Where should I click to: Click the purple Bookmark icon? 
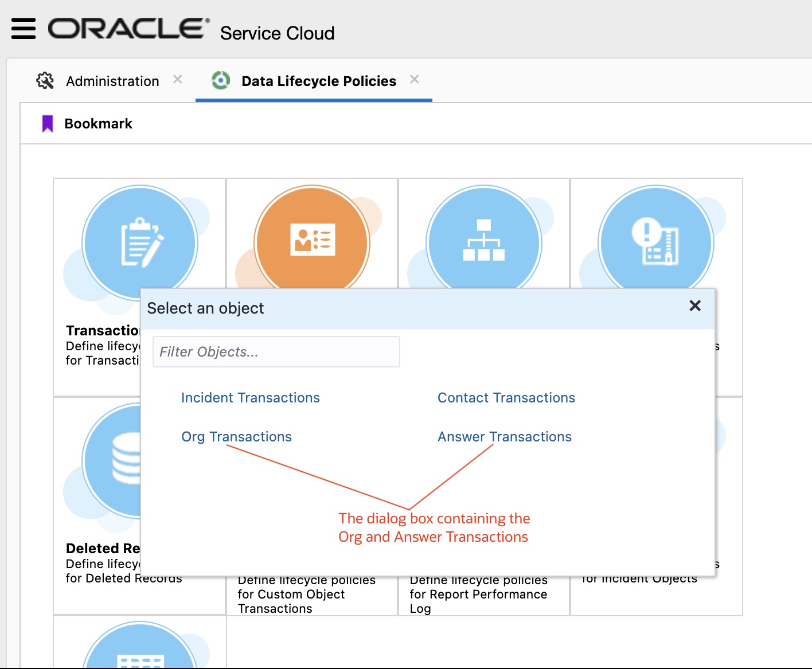point(48,123)
